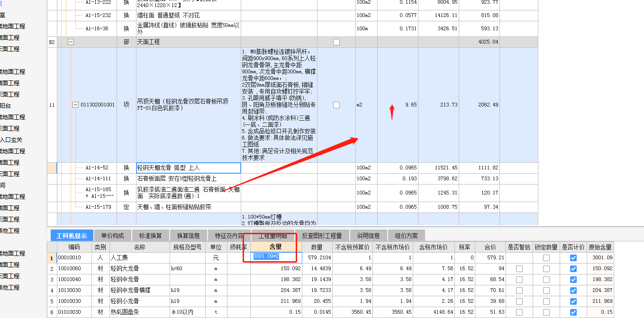Select row A1-15-179 code cell
This screenshot has width=644, height=318.
pyautogui.click(x=98, y=207)
